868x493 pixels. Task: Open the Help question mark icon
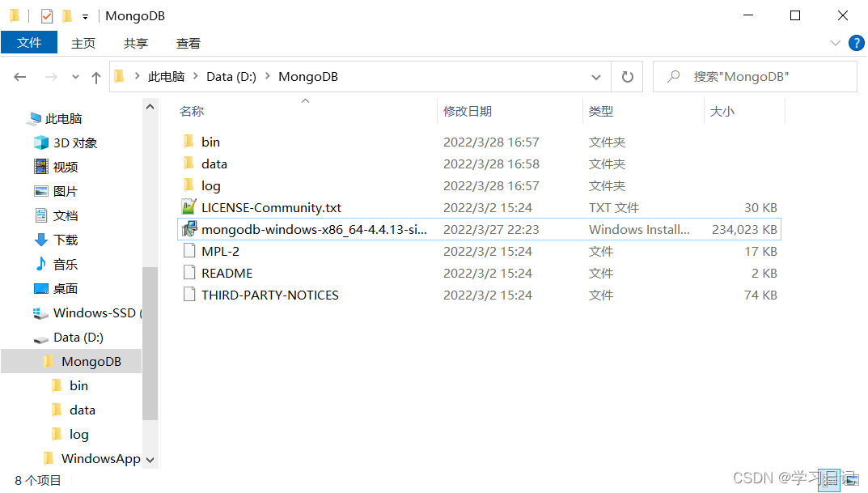pyautogui.click(x=857, y=43)
